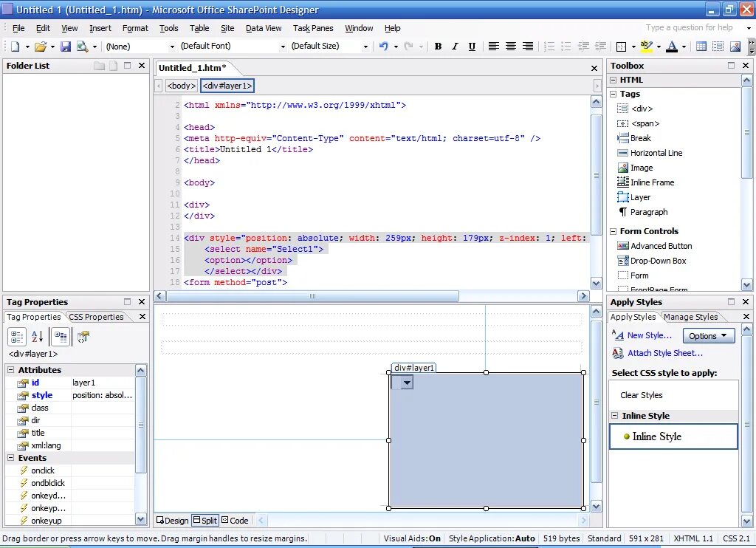Open the Options dropdown in Apply Styles
The width and height of the screenshot is (756, 548).
(x=707, y=335)
